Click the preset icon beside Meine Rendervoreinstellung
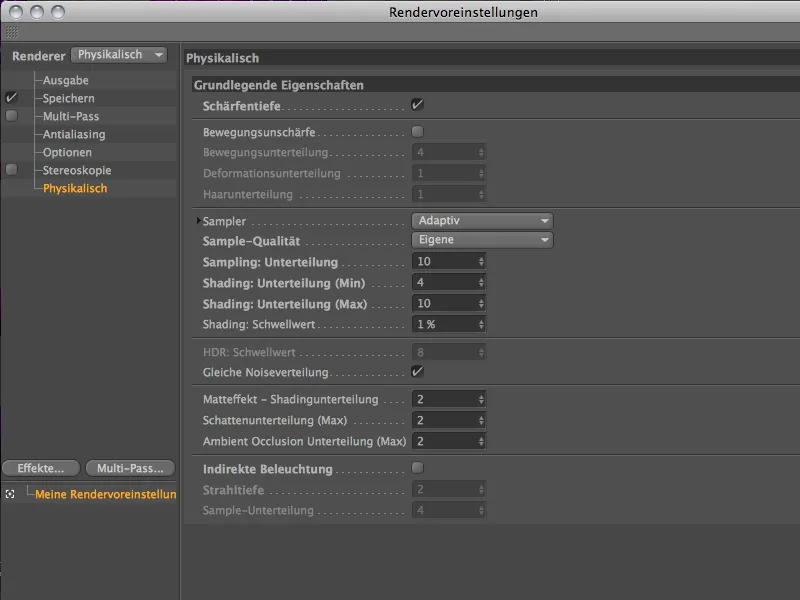The height and width of the screenshot is (600, 800). [x=10, y=494]
